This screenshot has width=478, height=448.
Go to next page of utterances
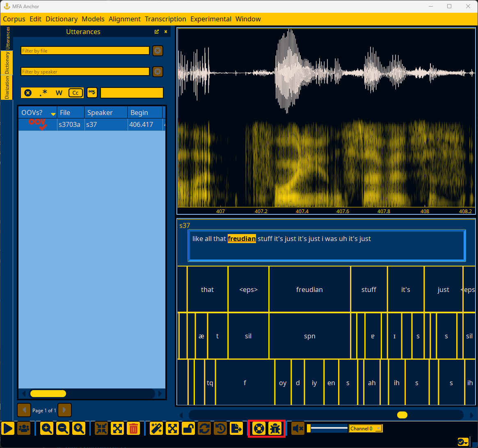point(65,410)
